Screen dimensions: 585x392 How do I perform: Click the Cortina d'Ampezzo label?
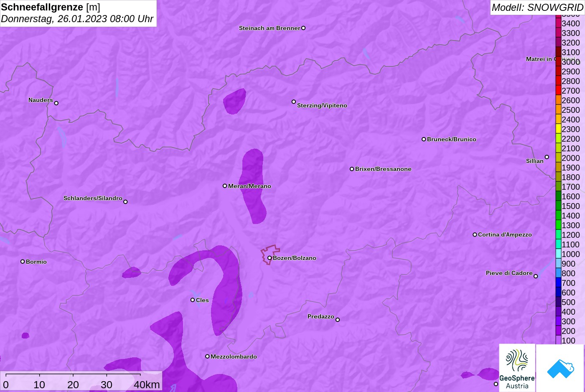click(x=505, y=234)
